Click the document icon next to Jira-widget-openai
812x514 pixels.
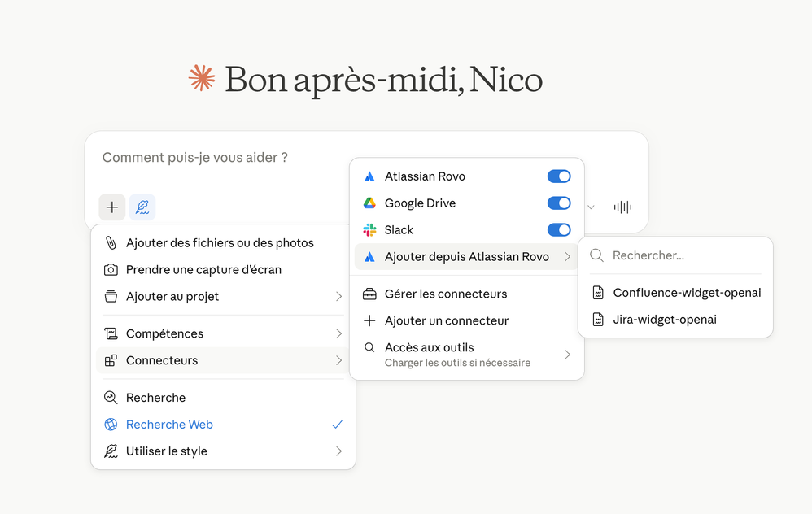click(x=597, y=320)
